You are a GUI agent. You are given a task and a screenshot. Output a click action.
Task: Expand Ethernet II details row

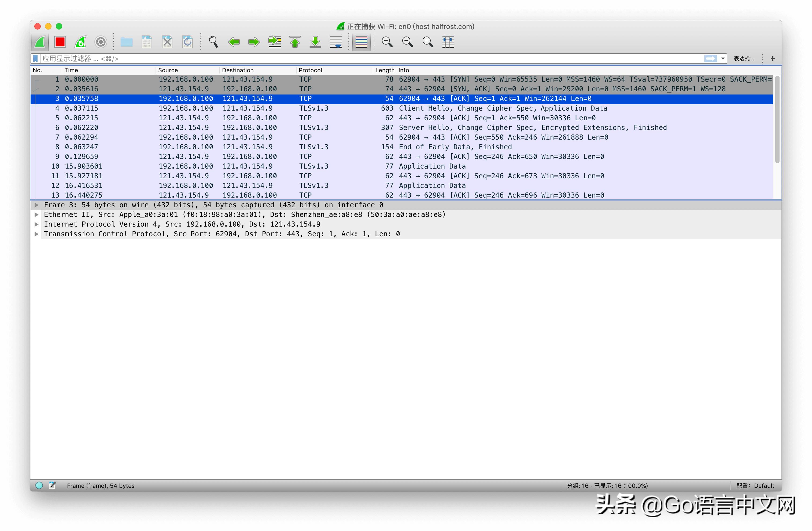point(36,214)
